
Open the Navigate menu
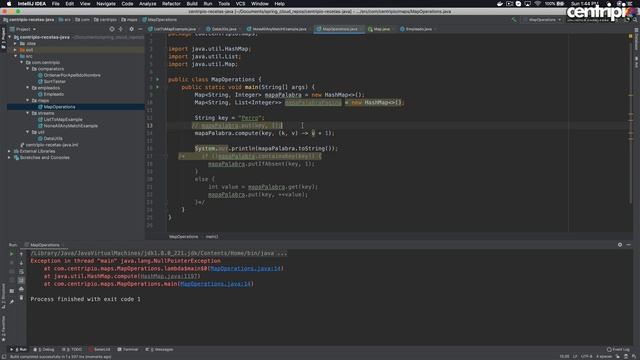coord(106,4)
